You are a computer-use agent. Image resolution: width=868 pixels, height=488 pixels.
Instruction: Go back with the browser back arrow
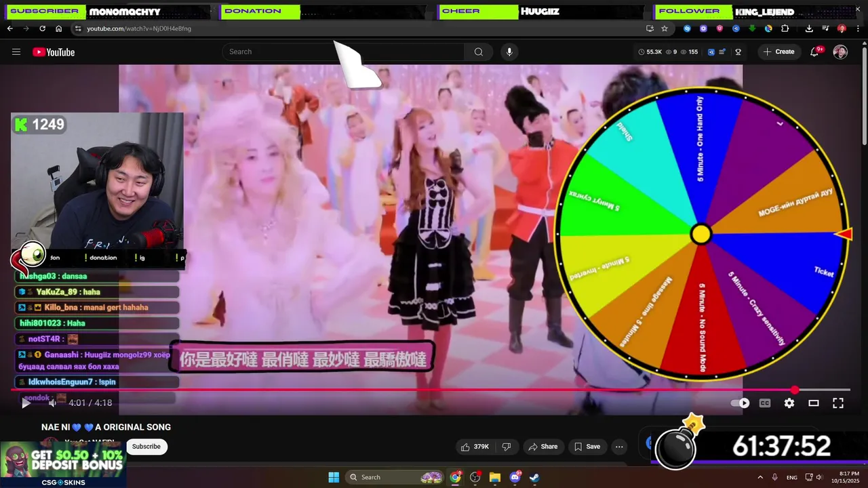9,28
